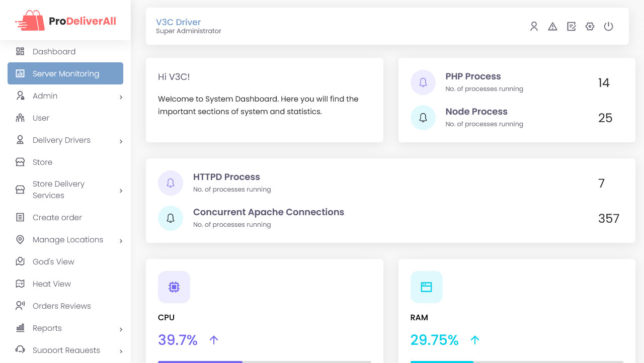Click the Node Process count 25
Image resolution: width=644 pixels, height=363 pixels.
tap(605, 118)
